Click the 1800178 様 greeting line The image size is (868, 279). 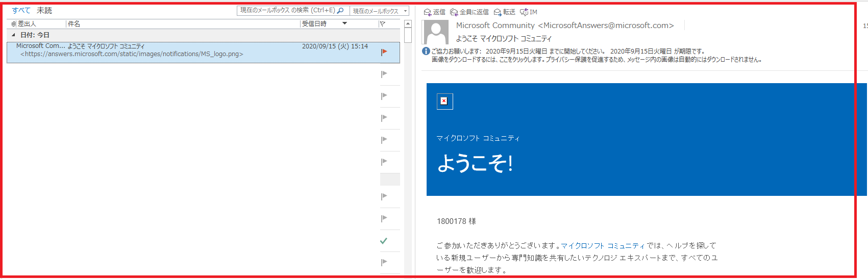pos(456,221)
